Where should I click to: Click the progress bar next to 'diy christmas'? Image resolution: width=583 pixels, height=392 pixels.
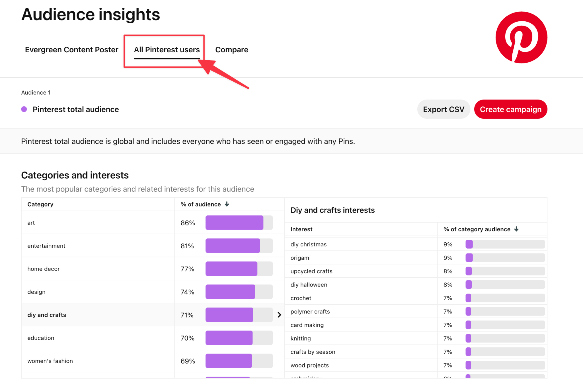click(x=505, y=244)
